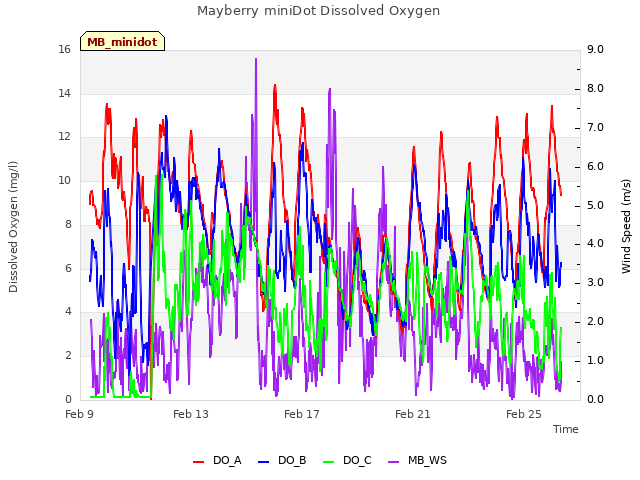Click the 14 value on left axis
640x480 pixels.
[x=64, y=93]
